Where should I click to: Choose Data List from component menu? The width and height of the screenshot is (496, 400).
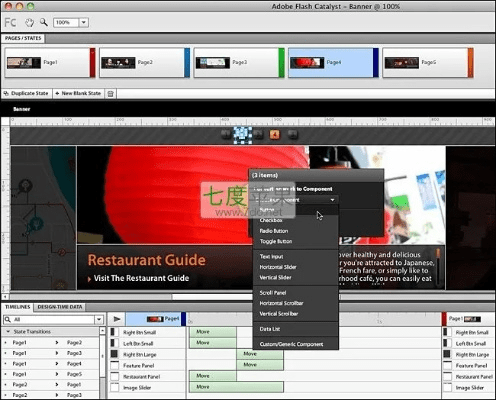pos(296,329)
